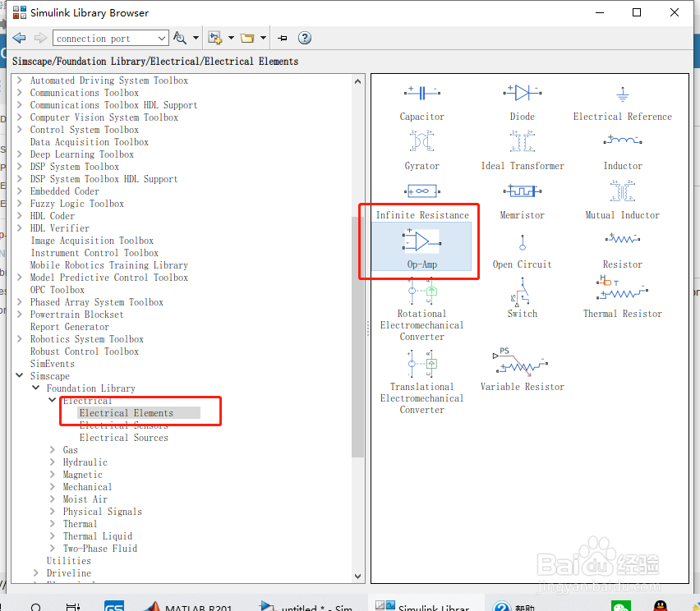
Task: Select the Switch block icon
Action: (521, 292)
